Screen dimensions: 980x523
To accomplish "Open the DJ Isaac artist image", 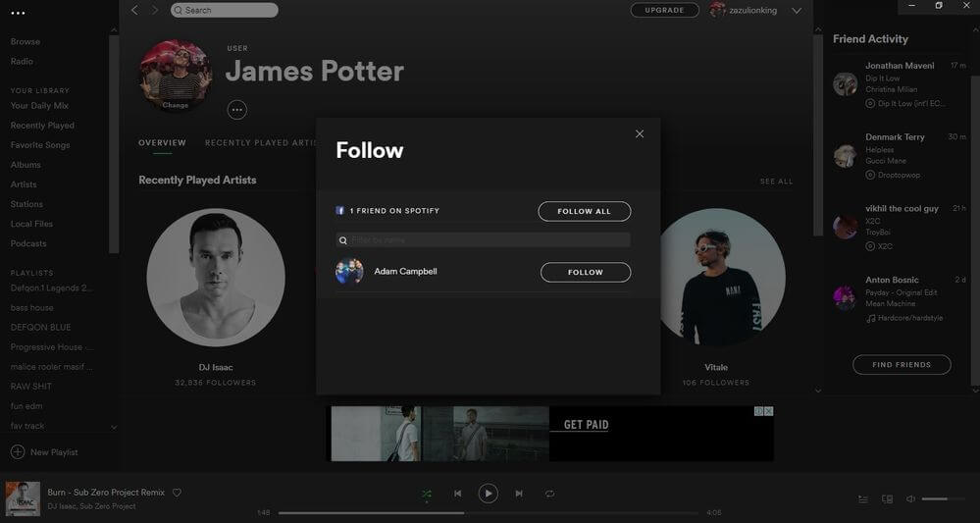I will tap(216, 277).
